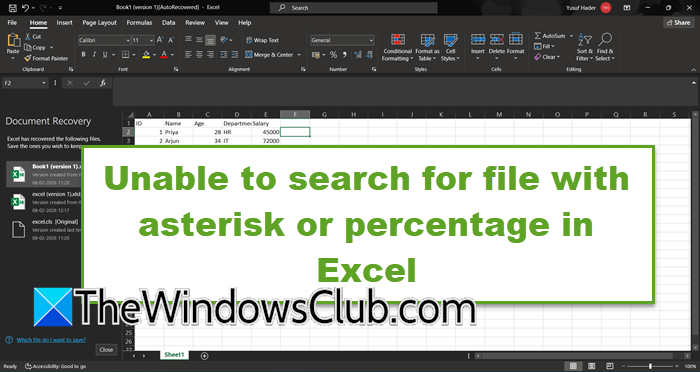This screenshot has height=372, width=700.
Task: Switch to Normal view in status bar
Action: (x=573, y=366)
